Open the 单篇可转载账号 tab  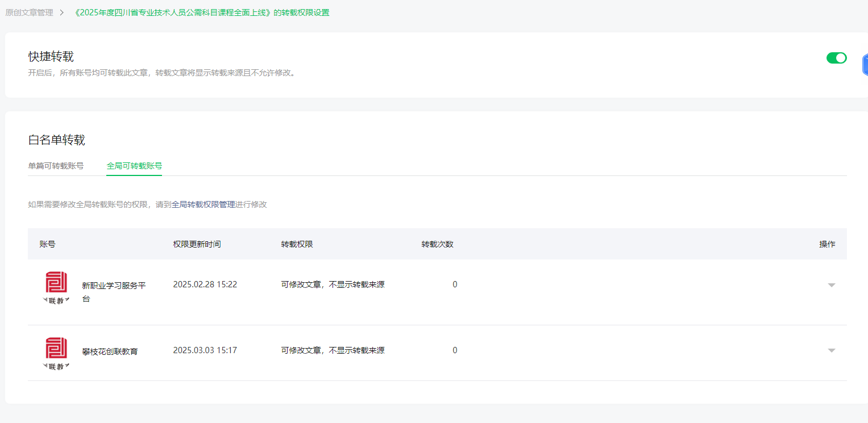point(56,166)
